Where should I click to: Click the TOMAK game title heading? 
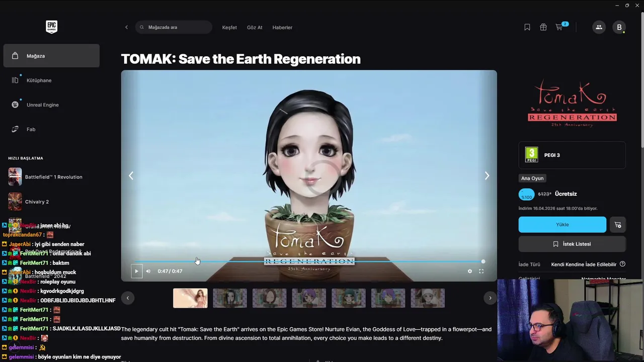click(240, 59)
